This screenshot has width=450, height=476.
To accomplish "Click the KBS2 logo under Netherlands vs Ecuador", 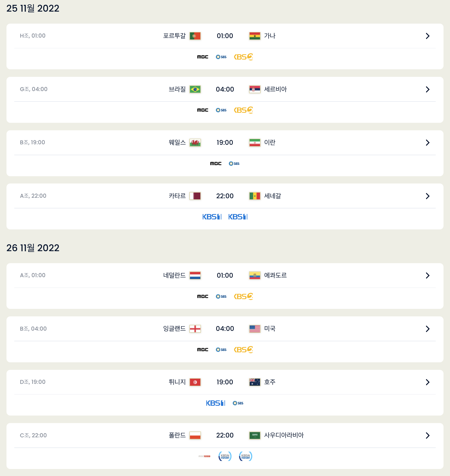I will [x=243, y=296].
